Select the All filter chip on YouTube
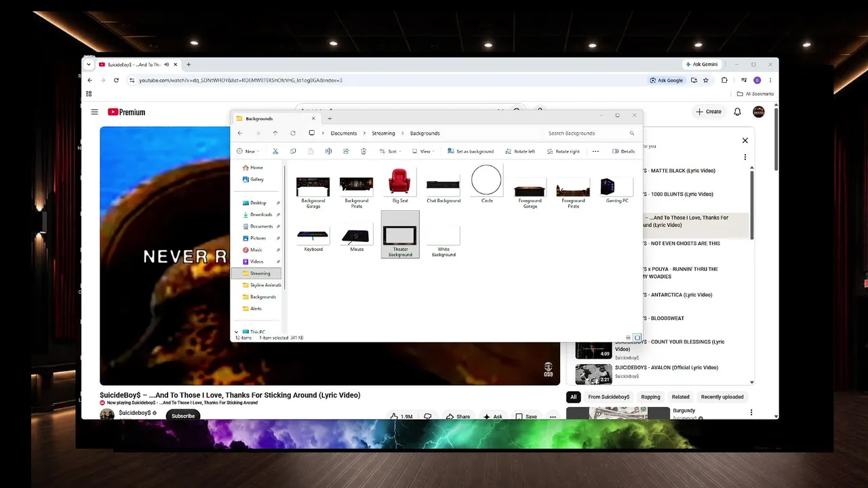Image resolution: width=868 pixels, height=488 pixels. tap(574, 397)
